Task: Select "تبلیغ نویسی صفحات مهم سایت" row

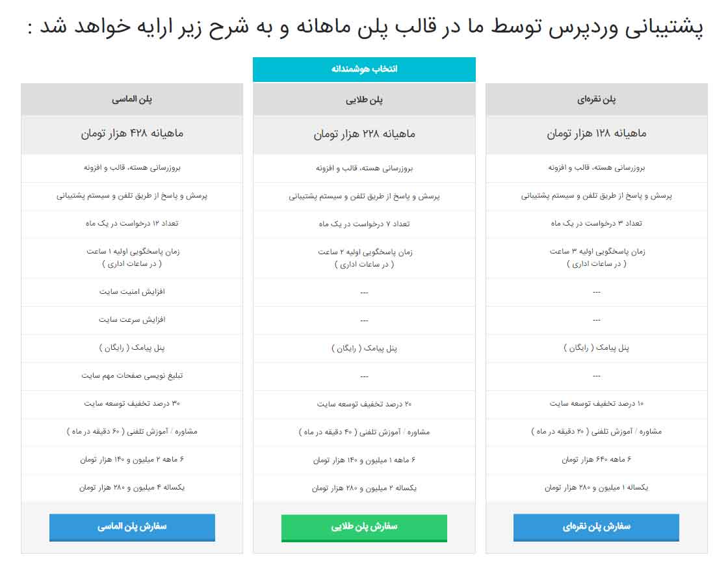Action: click(132, 376)
